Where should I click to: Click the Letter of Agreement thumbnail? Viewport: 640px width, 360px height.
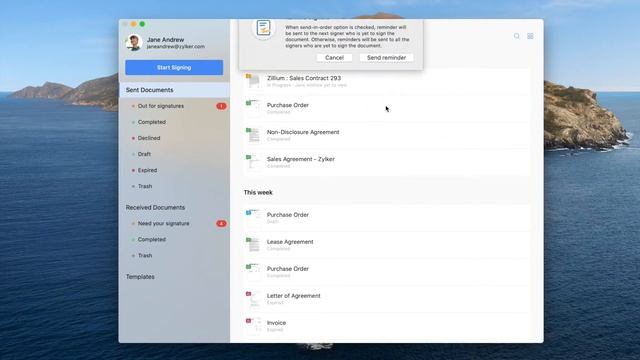pyautogui.click(x=253, y=299)
